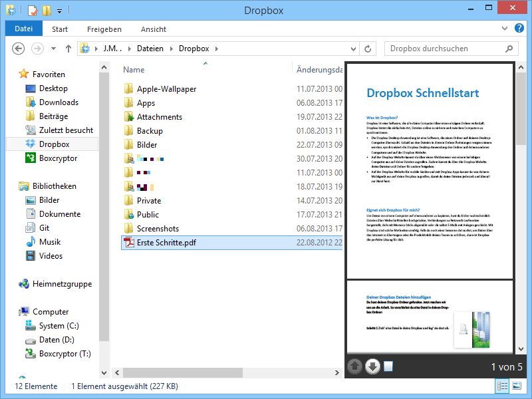Open Beiträge in the favorites list

point(53,116)
